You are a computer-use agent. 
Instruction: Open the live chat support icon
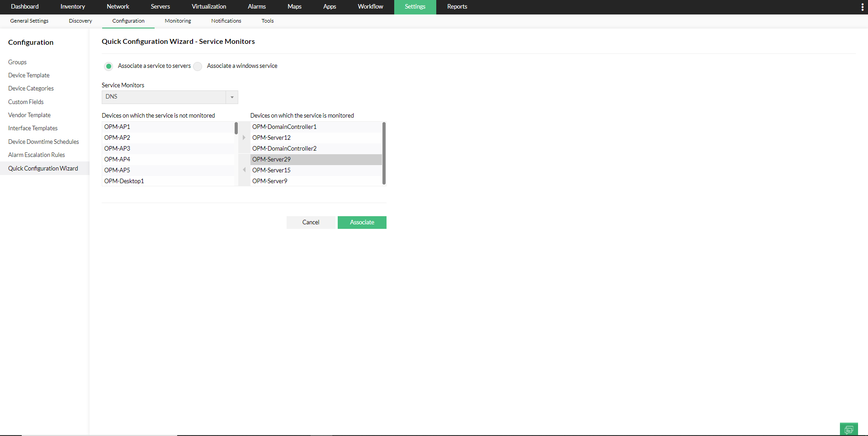pos(849,429)
